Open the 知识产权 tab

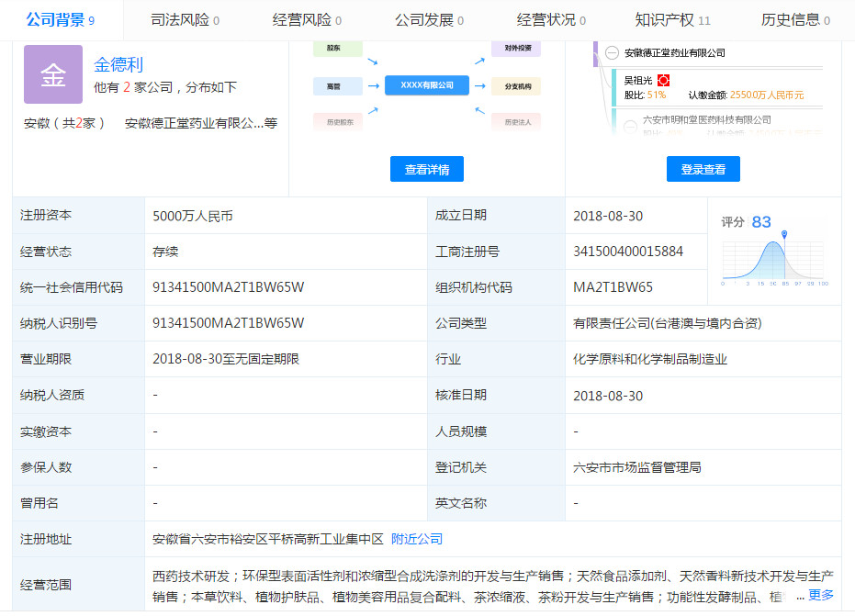pyautogui.click(x=671, y=20)
